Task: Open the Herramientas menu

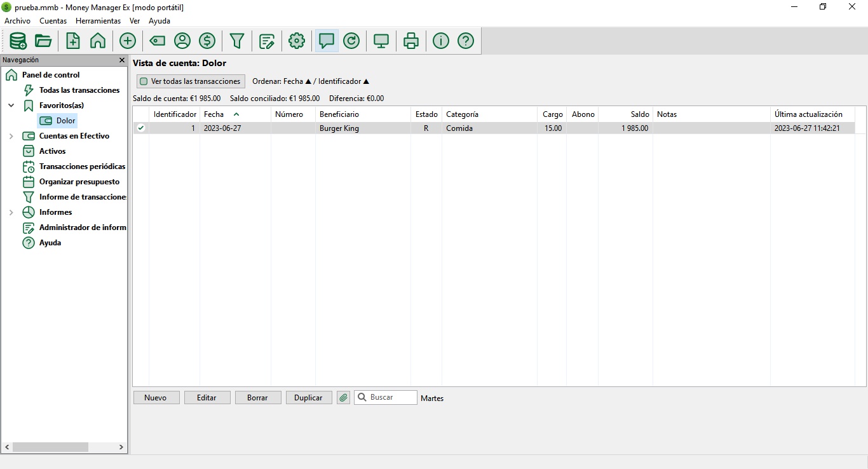Action: [x=98, y=21]
